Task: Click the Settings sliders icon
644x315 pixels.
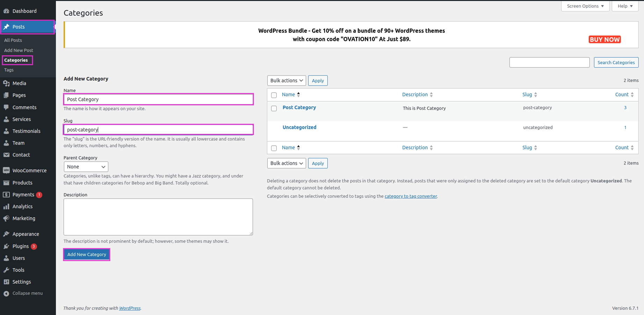Action: click(x=6, y=282)
